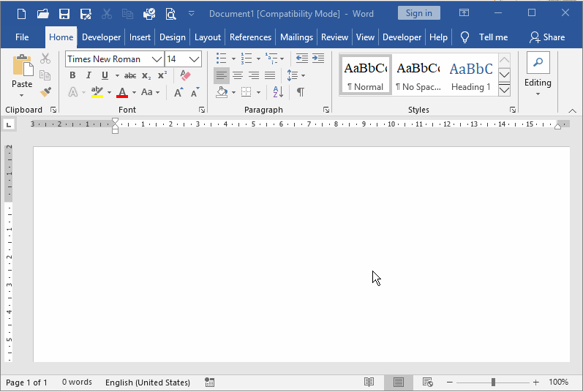Open the Mailings tab
The image size is (583, 392).
click(296, 37)
